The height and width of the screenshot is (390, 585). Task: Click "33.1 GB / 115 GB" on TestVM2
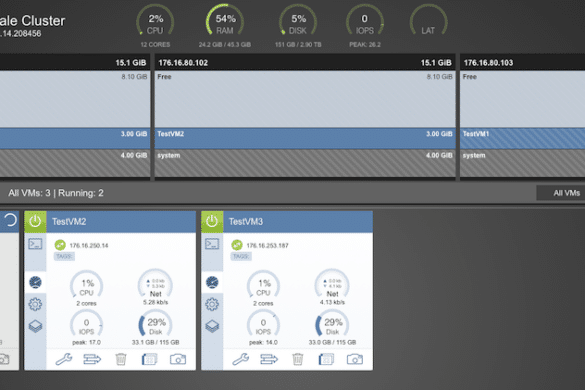pyautogui.click(x=156, y=342)
